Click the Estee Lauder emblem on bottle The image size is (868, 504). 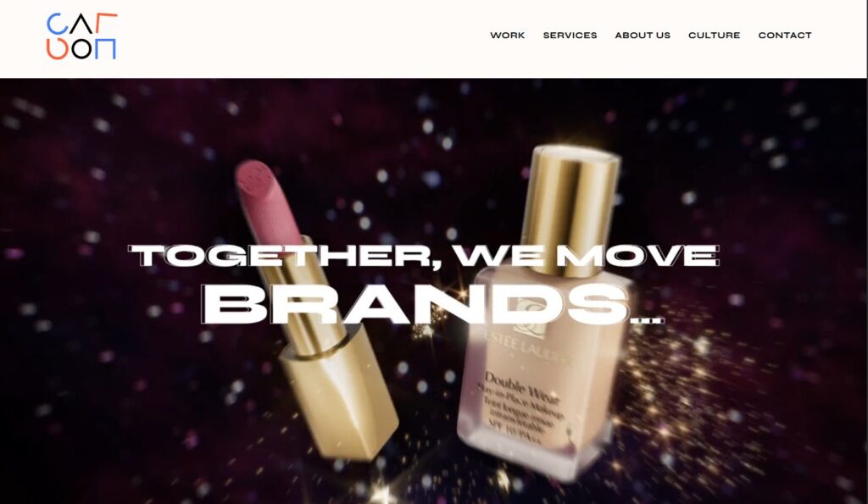tap(531, 318)
